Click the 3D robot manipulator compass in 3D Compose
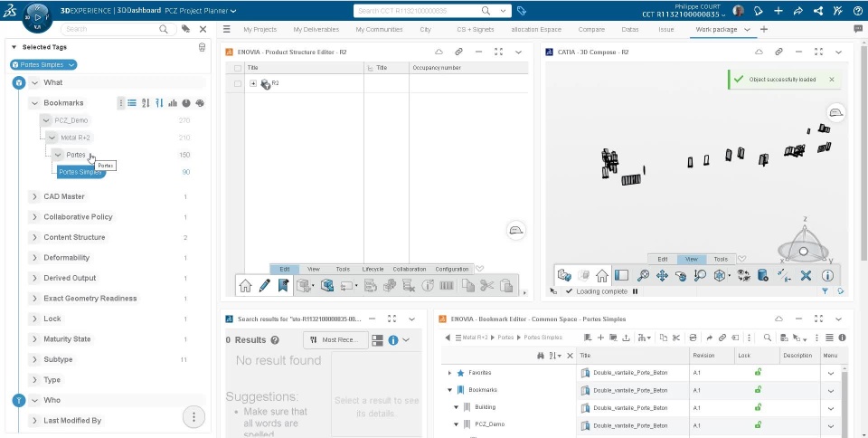The height and width of the screenshot is (438, 868). [x=803, y=242]
